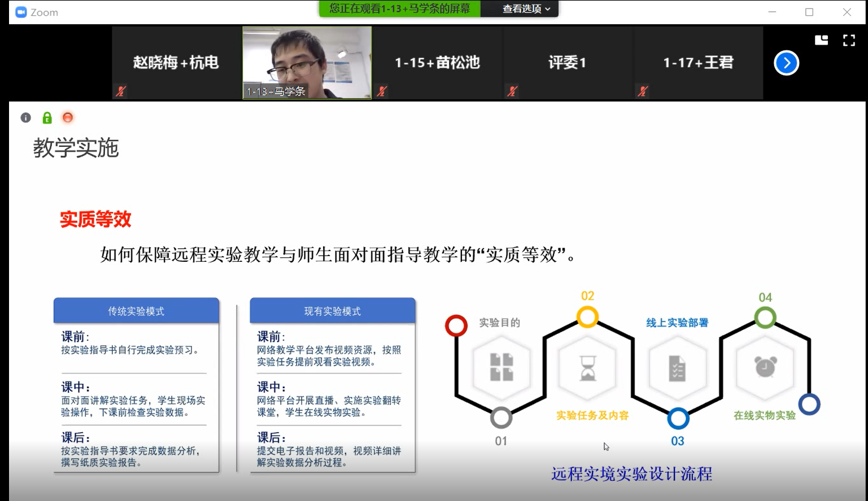Click 课中 heading under 现有实验模式
This screenshot has width=868, height=501.
pos(271,387)
